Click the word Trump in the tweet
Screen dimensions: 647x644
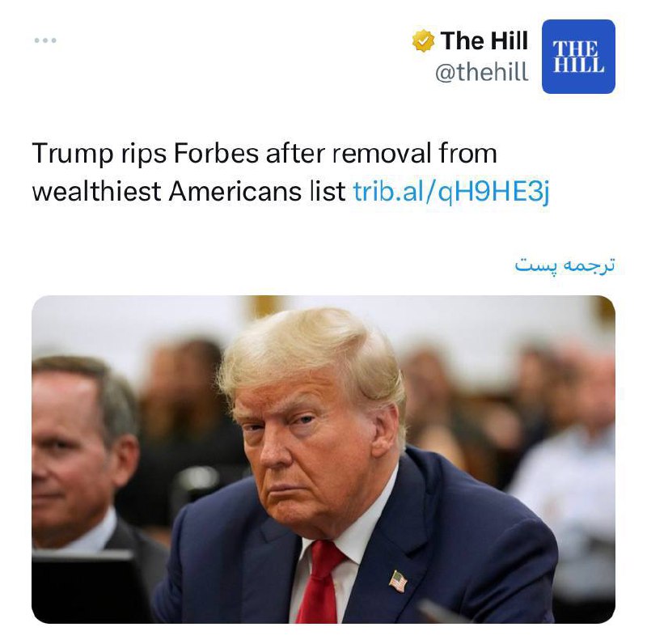[x=73, y=154]
